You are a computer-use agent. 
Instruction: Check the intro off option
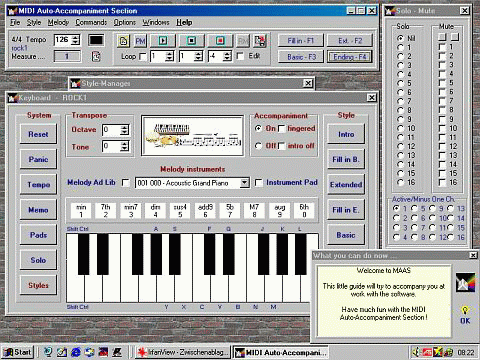pyautogui.click(x=282, y=146)
